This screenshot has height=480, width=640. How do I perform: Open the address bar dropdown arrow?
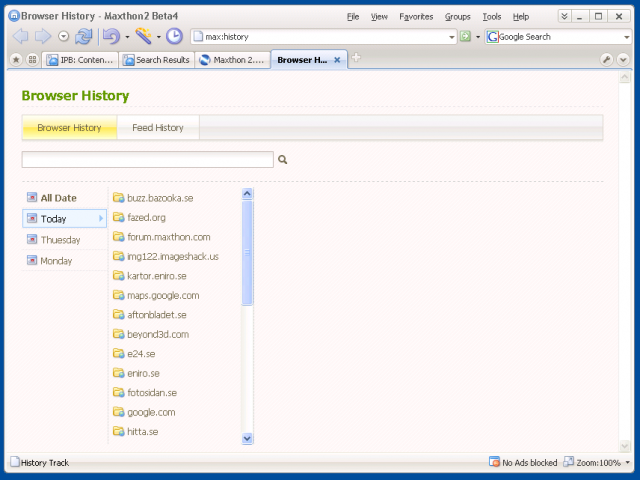(x=452, y=37)
